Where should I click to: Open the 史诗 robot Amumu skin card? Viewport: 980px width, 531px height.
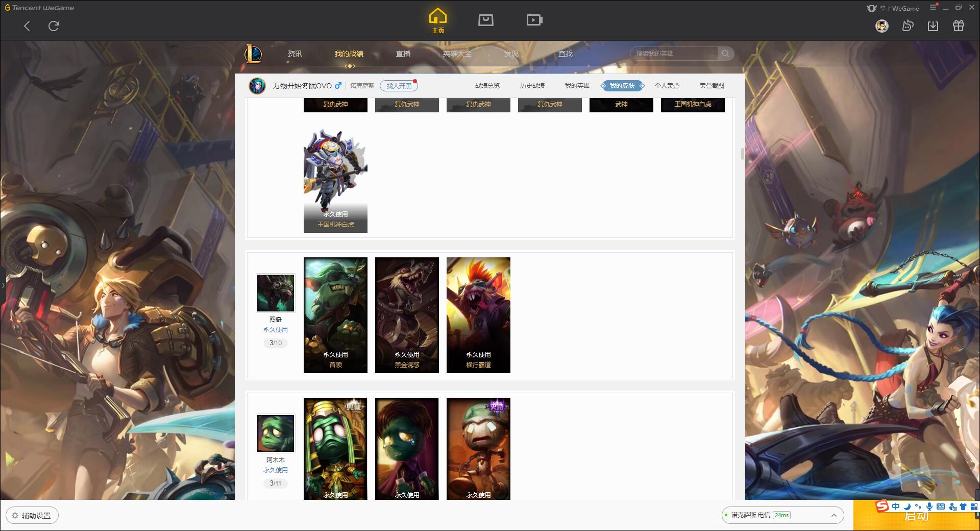478,448
